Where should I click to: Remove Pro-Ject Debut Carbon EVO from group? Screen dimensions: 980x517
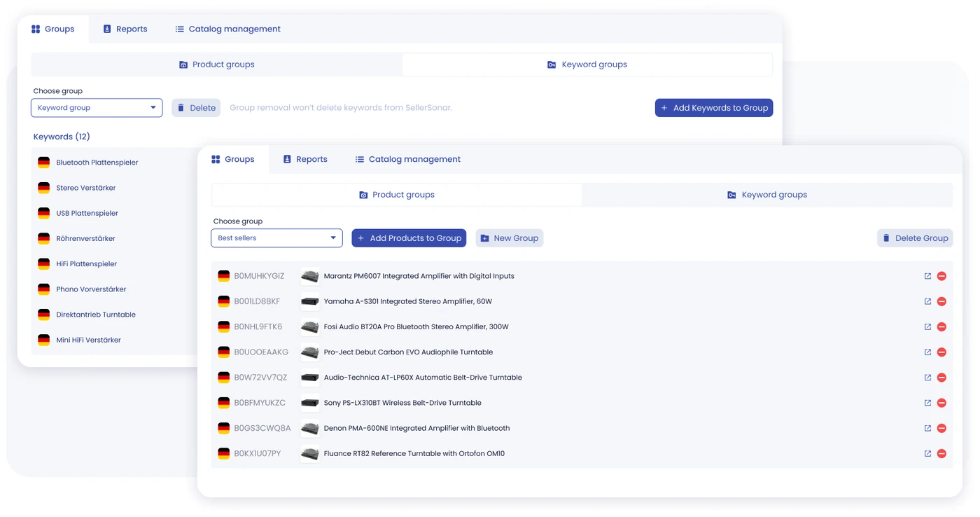coord(941,352)
